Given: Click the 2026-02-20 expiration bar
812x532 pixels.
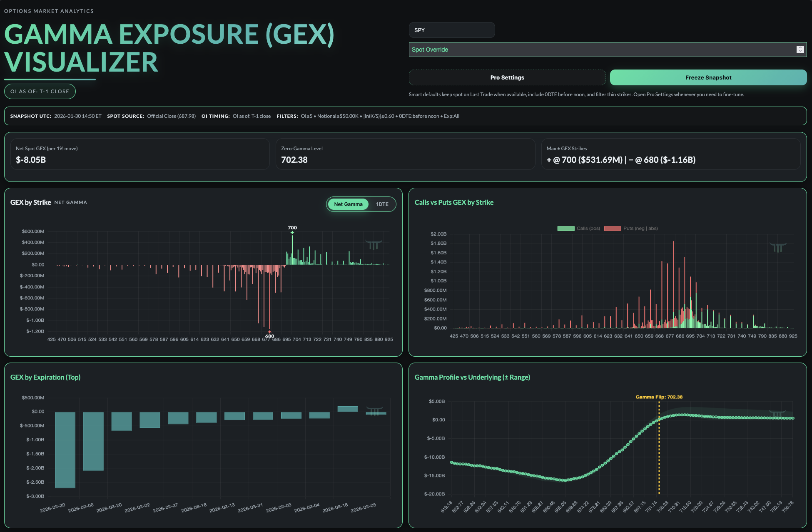Looking at the screenshot, I should 65,450.
